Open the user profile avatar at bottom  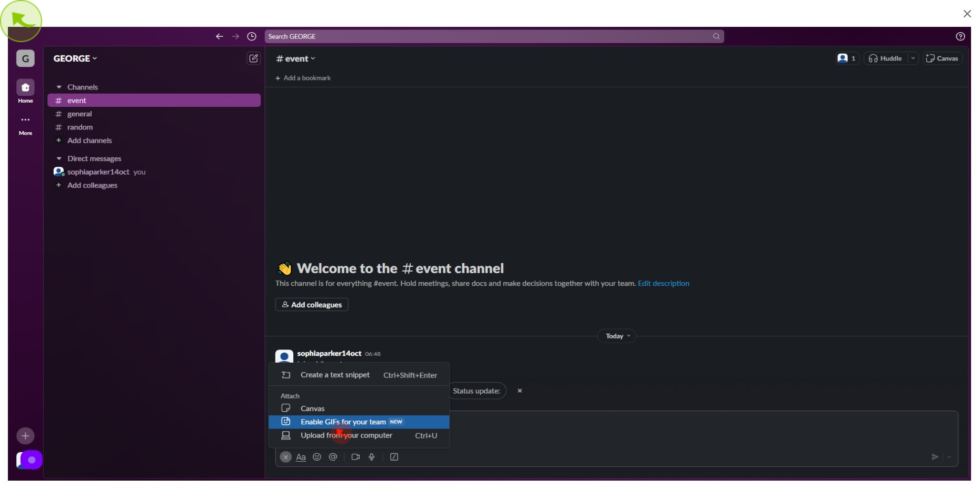coord(29,460)
